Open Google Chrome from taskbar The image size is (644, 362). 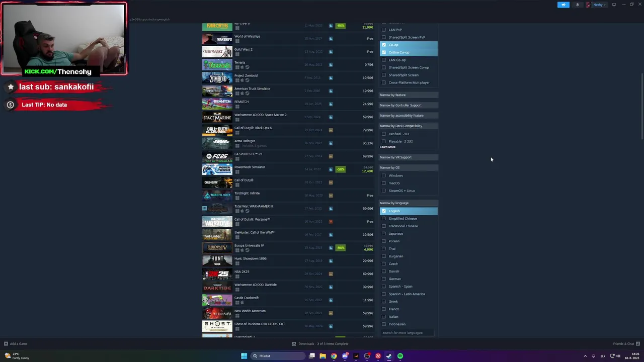[x=334, y=356]
